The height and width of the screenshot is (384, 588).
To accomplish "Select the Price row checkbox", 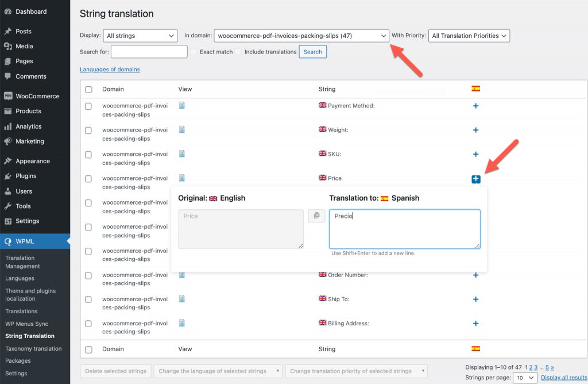I will pos(88,179).
